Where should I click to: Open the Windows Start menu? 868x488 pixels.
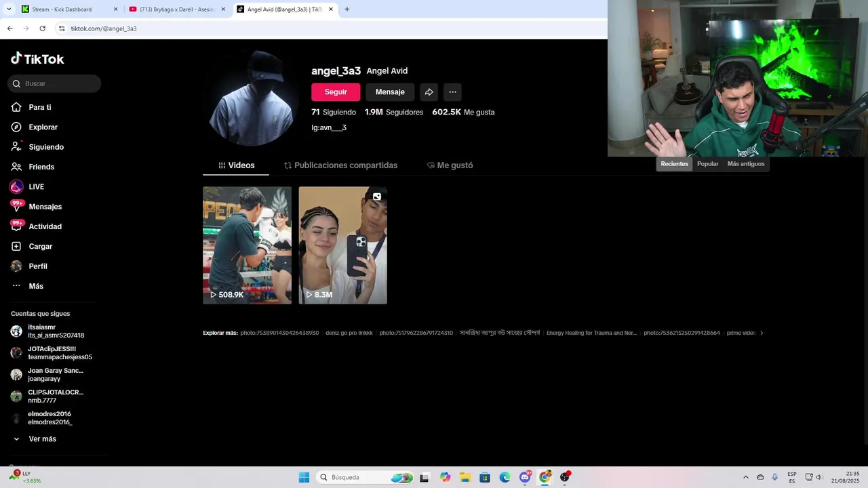pyautogui.click(x=304, y=477)
